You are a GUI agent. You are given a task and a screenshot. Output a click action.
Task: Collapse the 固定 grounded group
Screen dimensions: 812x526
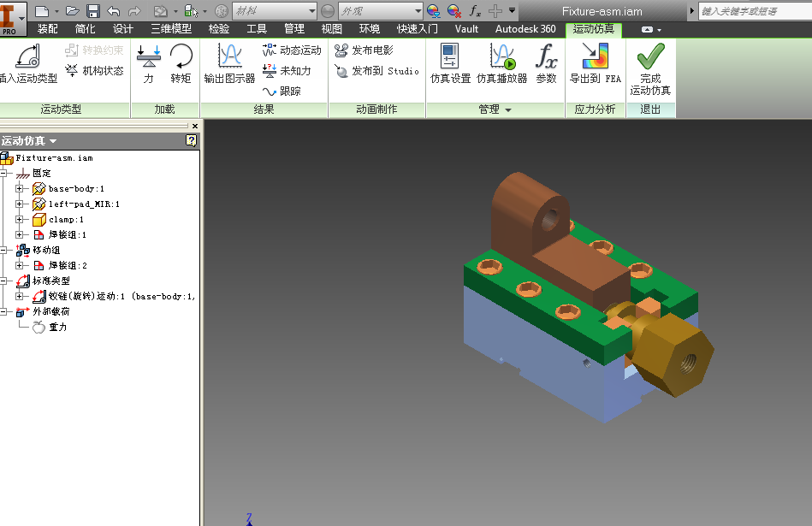[x=3, y=173]
